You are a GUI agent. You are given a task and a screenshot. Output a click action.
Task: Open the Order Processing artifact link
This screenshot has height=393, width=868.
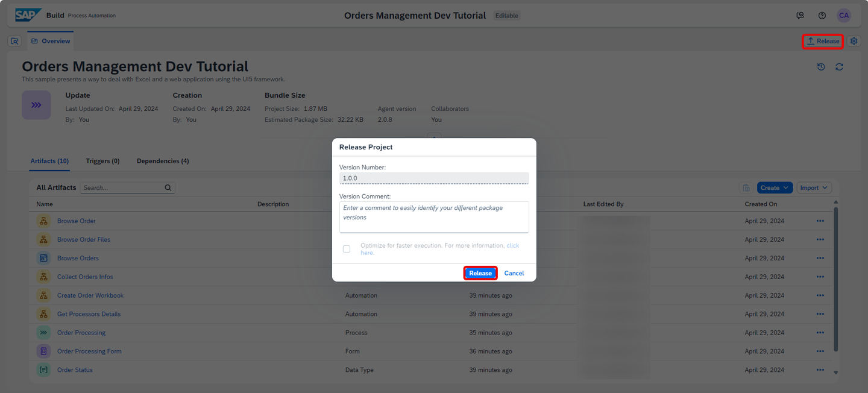click(x=81, y=333)
